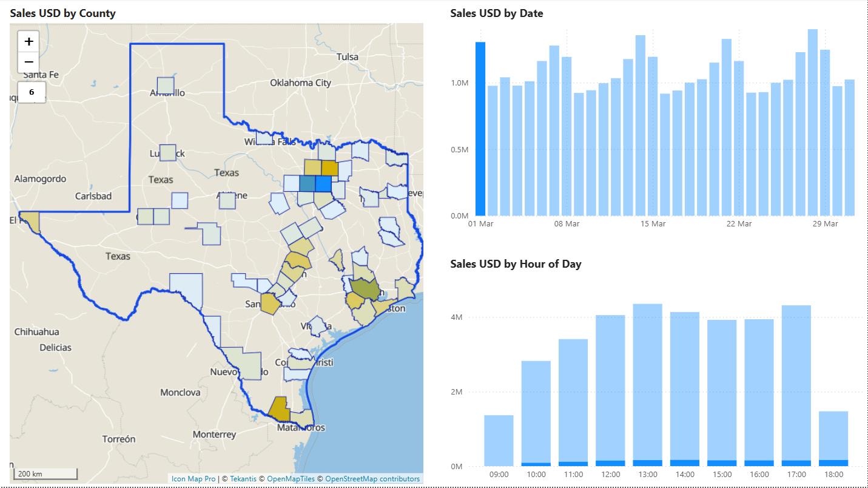The width and height of the screenshot is (868, 488).
Task: Click the map zoom out minus button
Action: 29,62
